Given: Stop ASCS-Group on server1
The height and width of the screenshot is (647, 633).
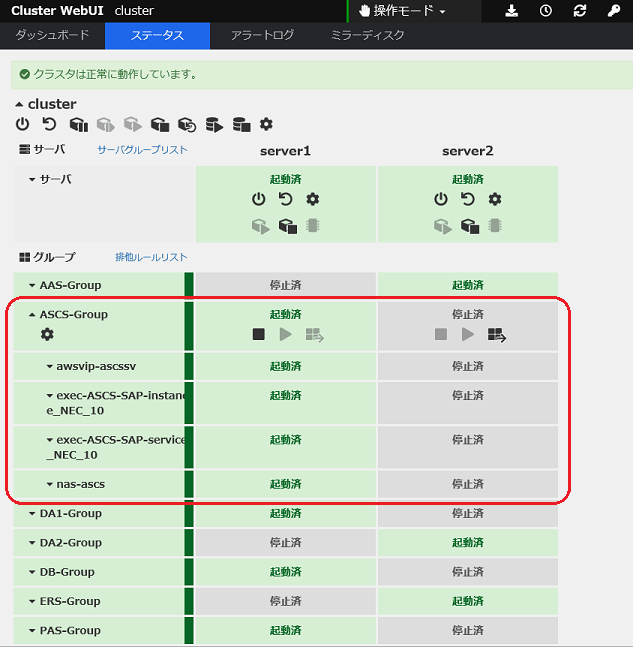Looking at the screenshot, I should pyautogui.click(x=259, y=334).
